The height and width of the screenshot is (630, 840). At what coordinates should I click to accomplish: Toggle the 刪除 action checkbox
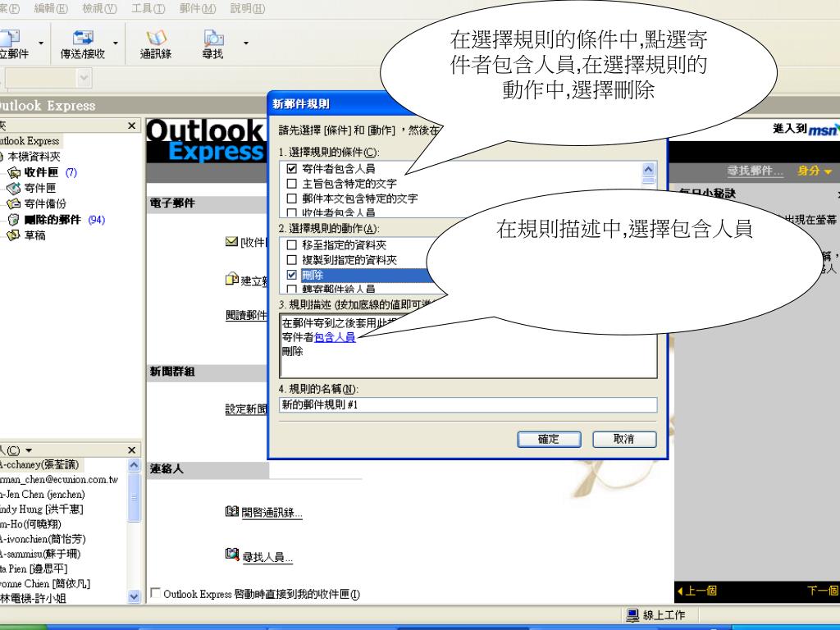291,275
